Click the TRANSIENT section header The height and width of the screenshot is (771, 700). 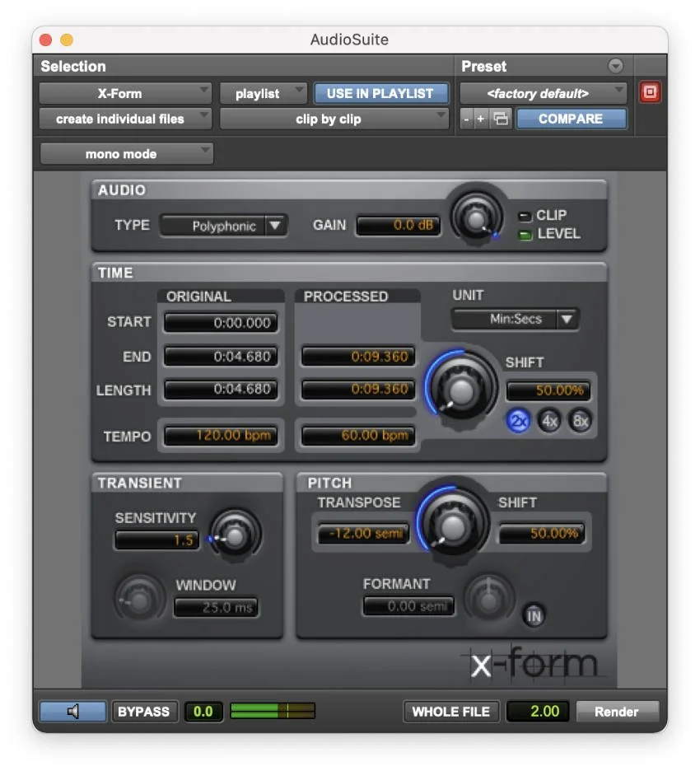point(140,484)
